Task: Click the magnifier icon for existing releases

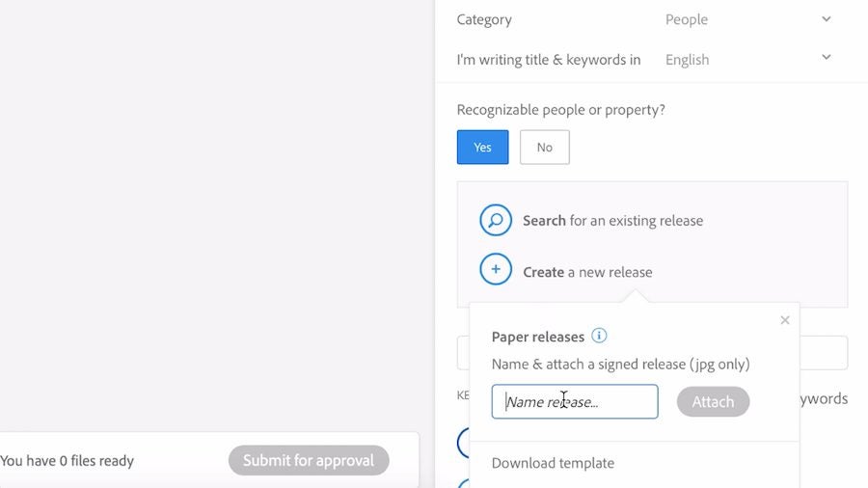Action: (496, 221)
